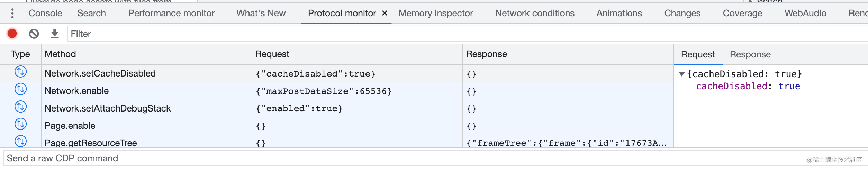Switch to the Console tab
The width and height of the screenshot is (868, 169).
tap(45, 13)
